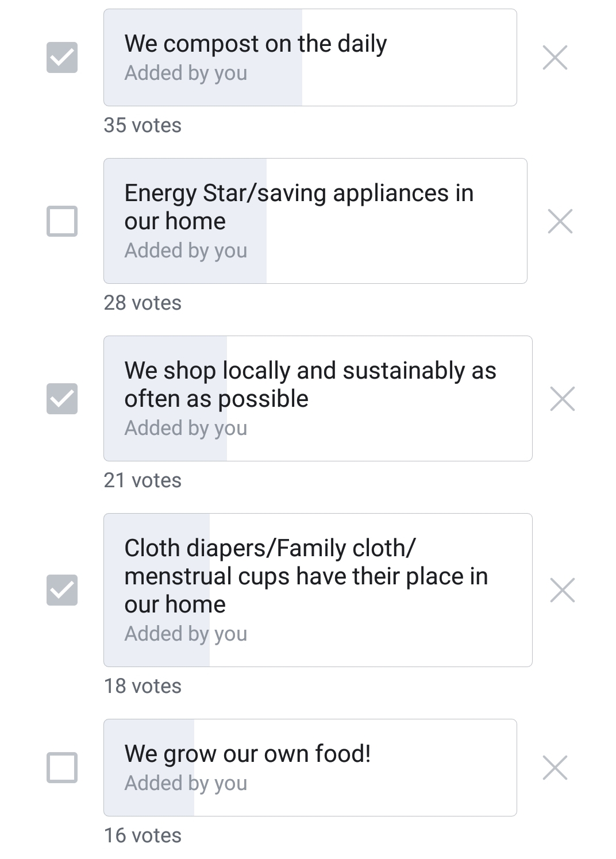
Task: Remove the 'We grow our own food!' option
Action: (555, 768)
